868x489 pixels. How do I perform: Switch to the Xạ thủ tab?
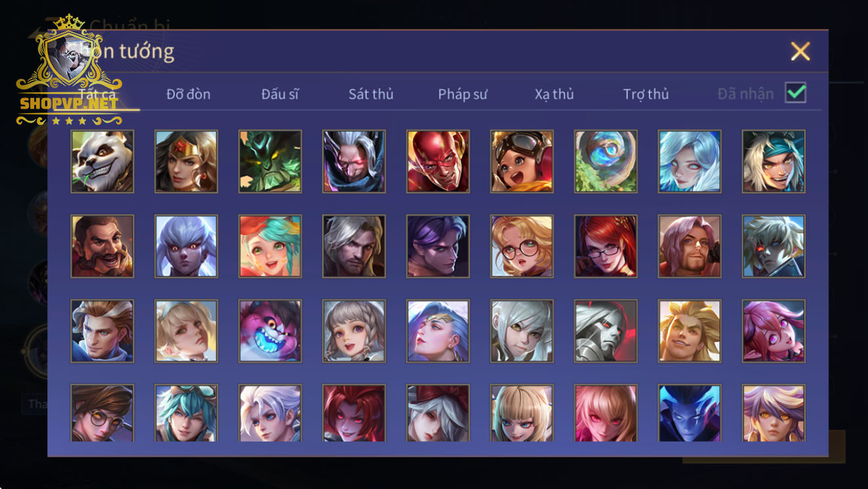554,94
